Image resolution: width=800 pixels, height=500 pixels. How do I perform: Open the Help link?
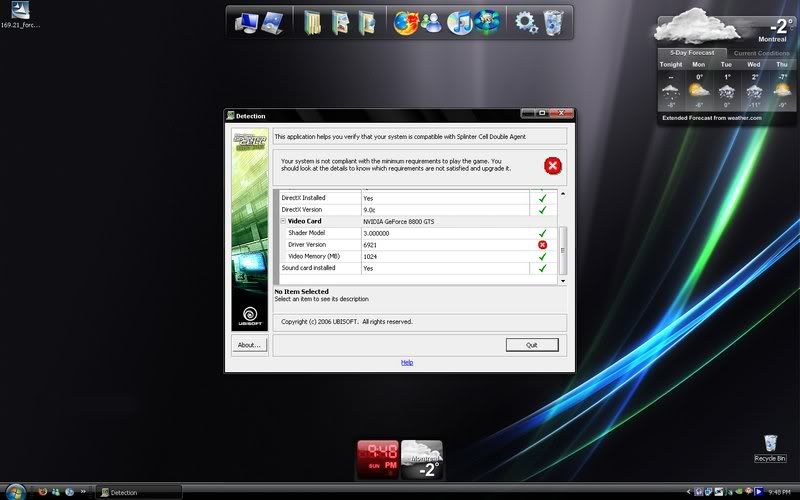[407, 362]
